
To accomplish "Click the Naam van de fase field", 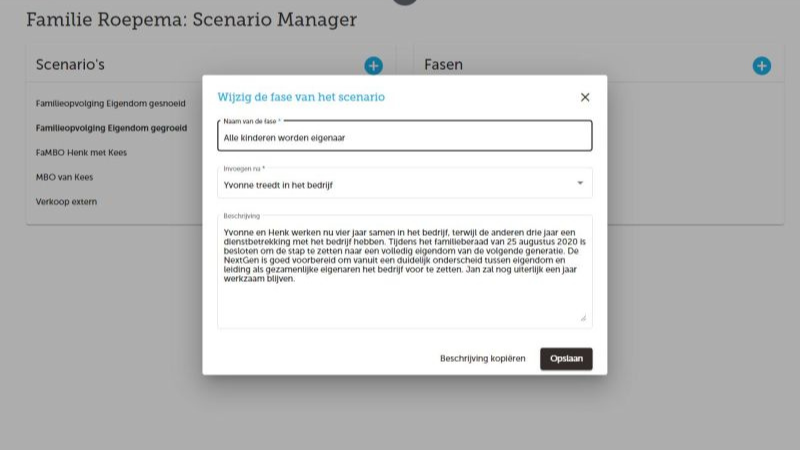I will tap(404, 137).
